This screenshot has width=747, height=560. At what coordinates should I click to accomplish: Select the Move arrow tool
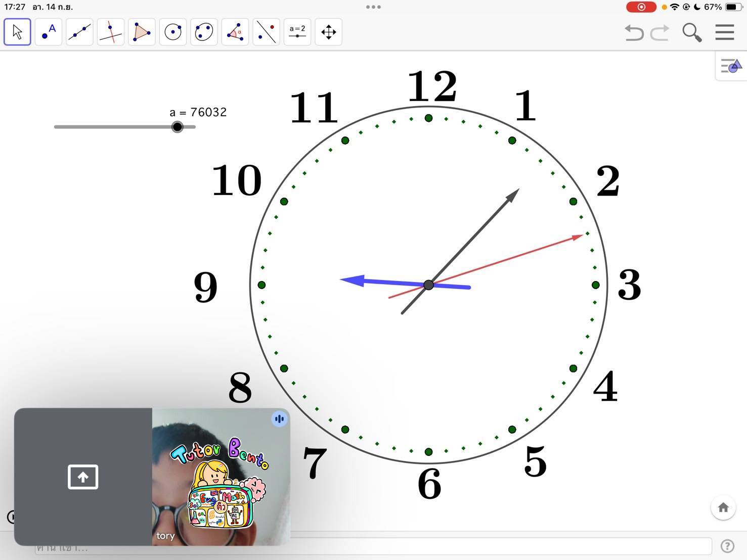[17, 31]
